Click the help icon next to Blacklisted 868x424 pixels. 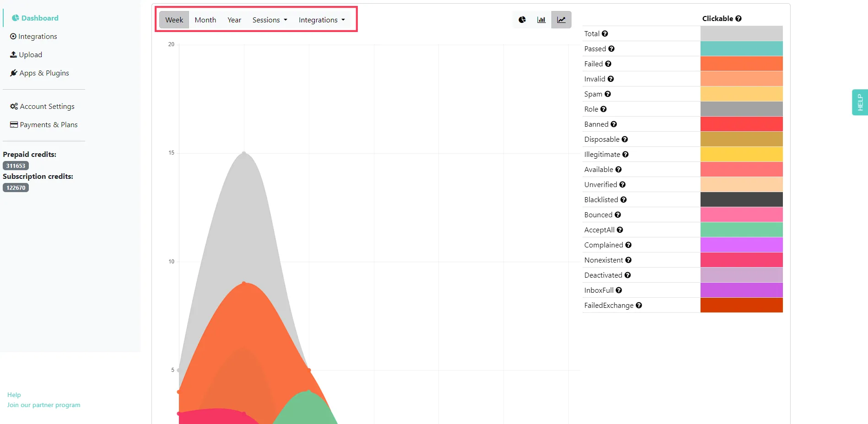click(x=624, y=199)
